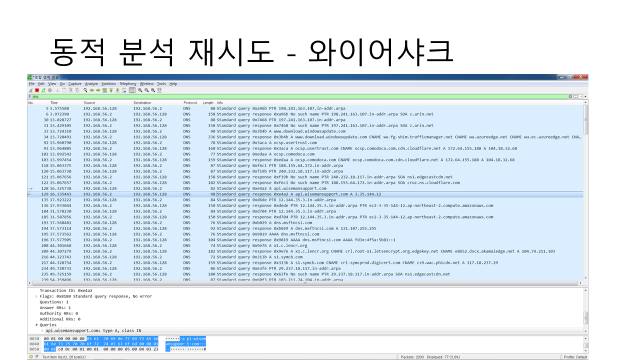
Task: Open expert information status bar icon
Action: (31, 357)
